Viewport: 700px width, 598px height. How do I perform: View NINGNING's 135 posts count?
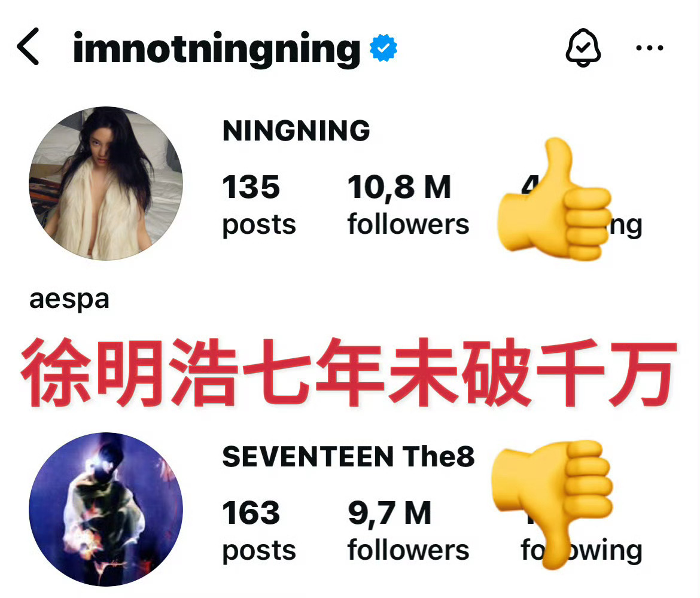pos(259,205)
